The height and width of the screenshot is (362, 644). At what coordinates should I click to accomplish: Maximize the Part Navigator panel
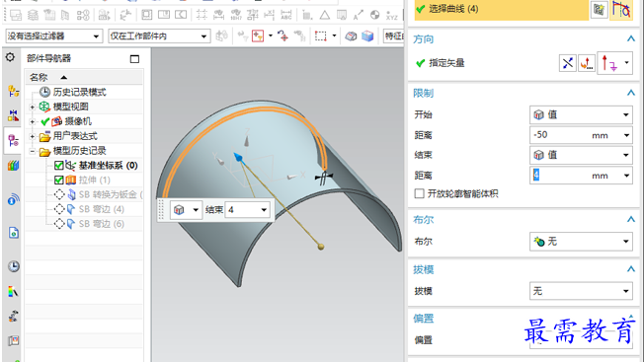[134, 59]
